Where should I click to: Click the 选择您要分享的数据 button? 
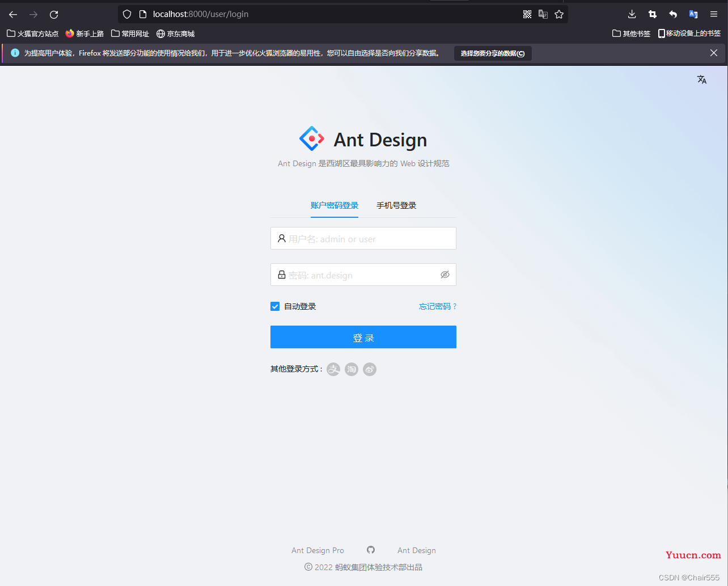pos(493,53)
